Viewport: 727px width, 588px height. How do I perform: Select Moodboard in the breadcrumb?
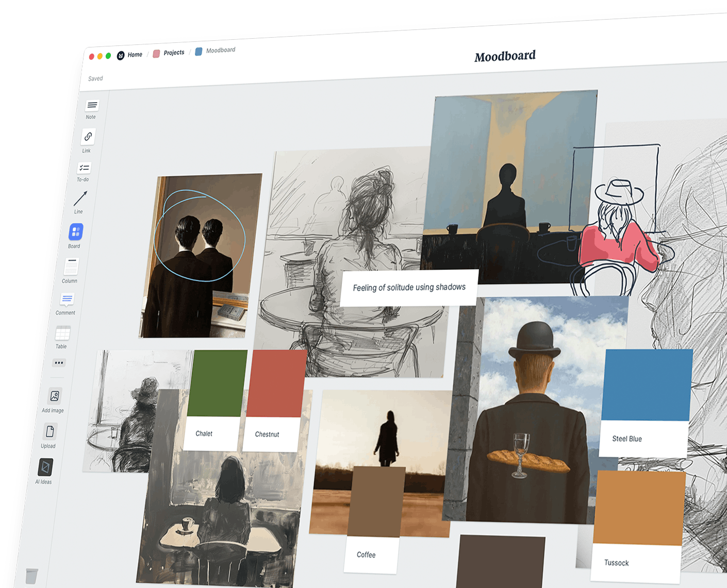click(x=220, y=50)
